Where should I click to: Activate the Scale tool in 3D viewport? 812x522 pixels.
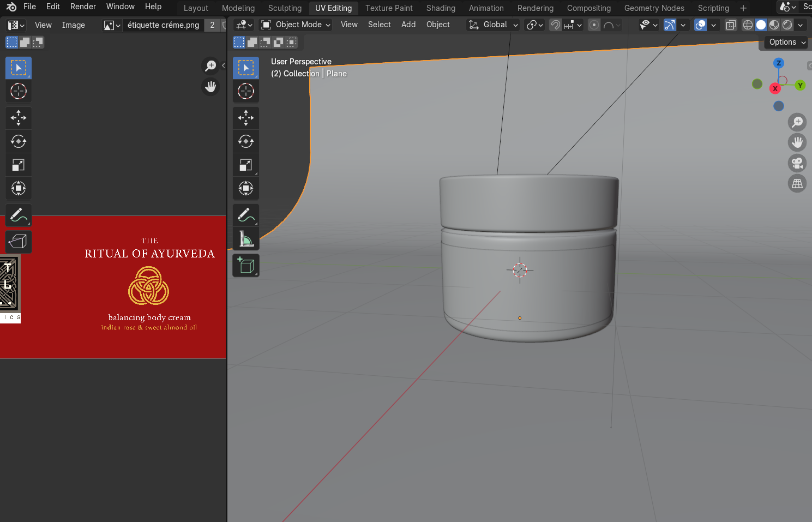pyautogui.click(x=246, y=165)
